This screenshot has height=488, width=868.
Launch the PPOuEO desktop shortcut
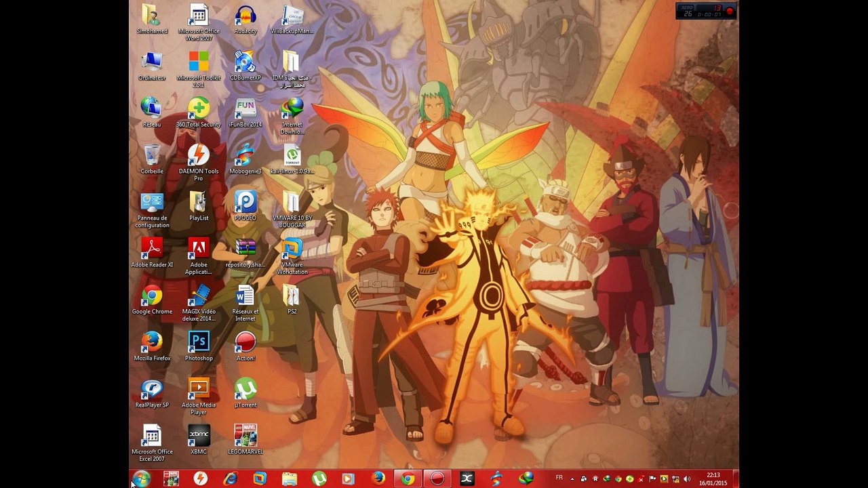(245, 206)
